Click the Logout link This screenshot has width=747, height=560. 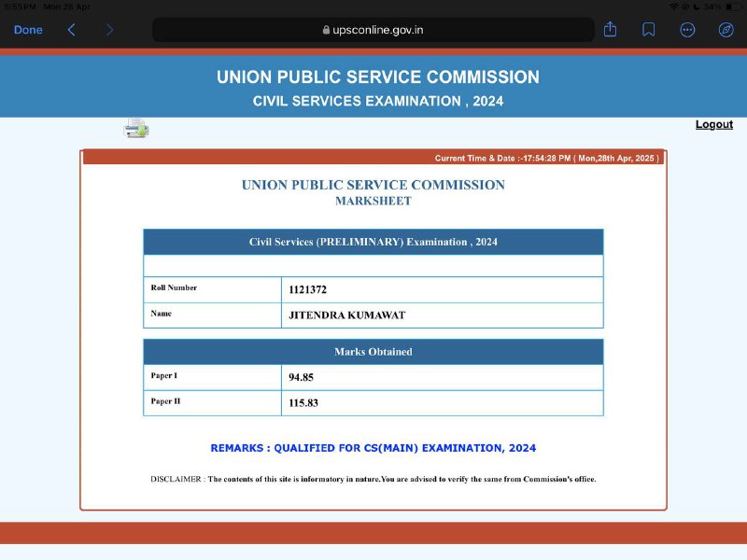tap(713, 124)
